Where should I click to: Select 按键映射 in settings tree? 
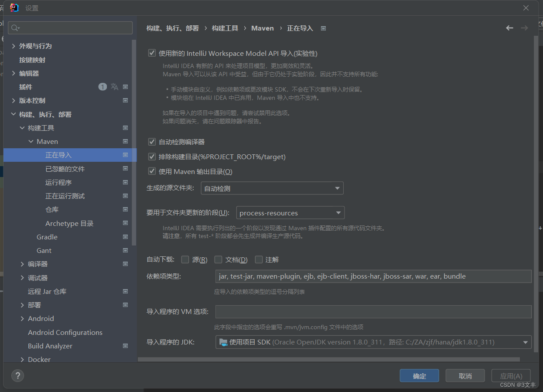[x=32, y=60]
